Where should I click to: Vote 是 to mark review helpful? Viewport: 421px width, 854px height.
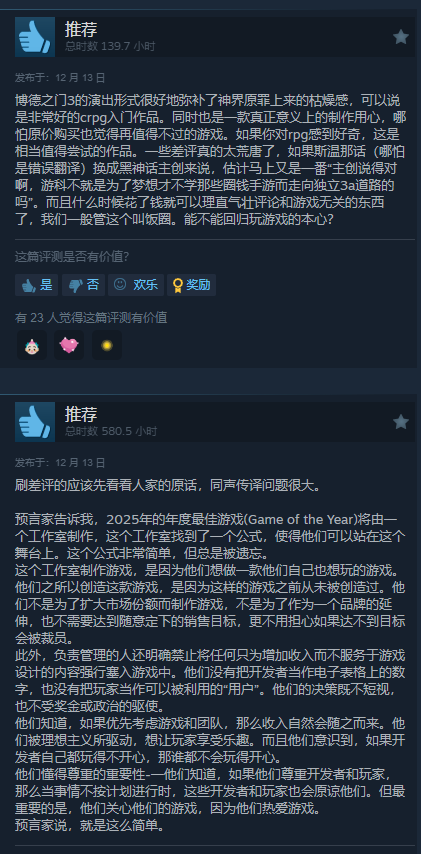coord(36,285)
